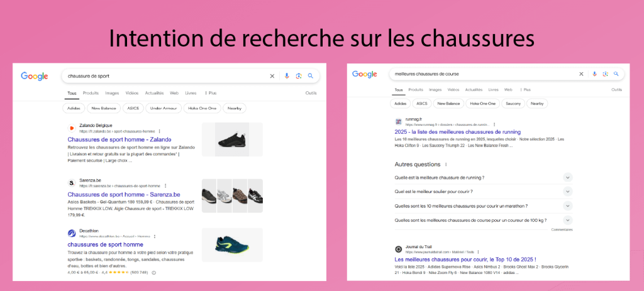This screenshot has width=644, height=291.
Task: Expand 'Quel est le meilleur soulier pour courir ?'
Action: (x=568, y=191)
